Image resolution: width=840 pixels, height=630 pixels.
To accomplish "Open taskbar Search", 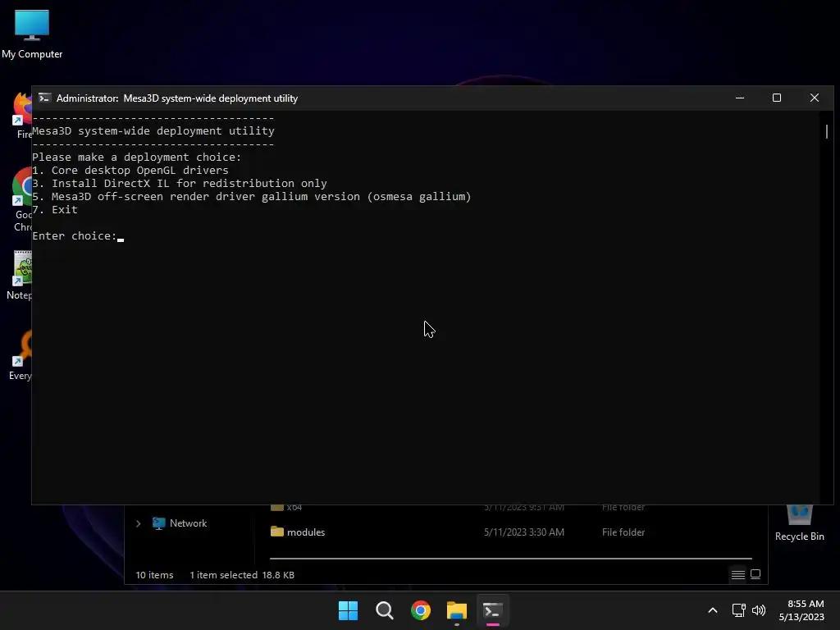I will (x=384, y=610).
